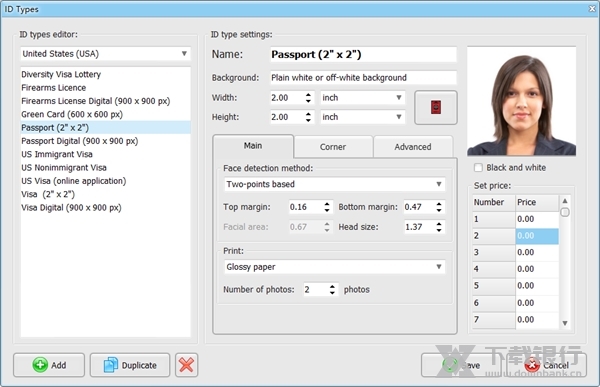
Task: Click the Name field Passport (2" x 2")
Action: tap(363, 54)
